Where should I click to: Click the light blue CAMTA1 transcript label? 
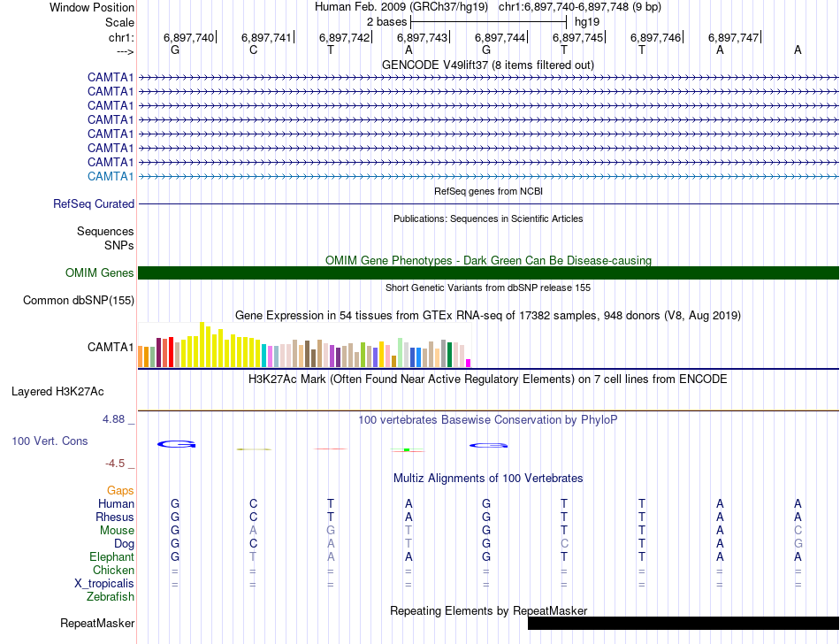pyautogui.click(x=111, y=176)
